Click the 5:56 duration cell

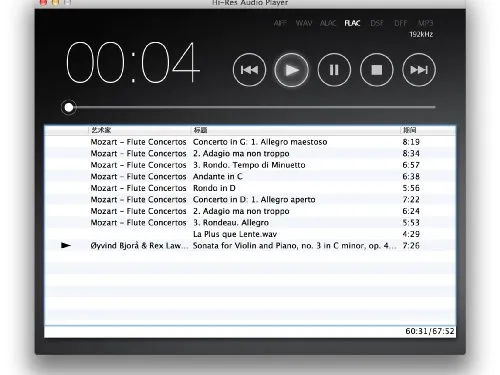pos(411,188)
